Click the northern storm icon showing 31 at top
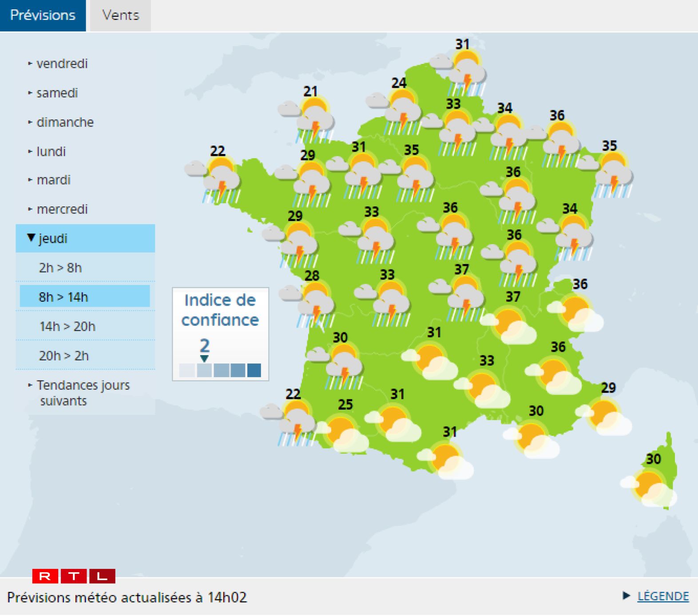The height and width of the screenshot is (616, 698). [458, 72]
